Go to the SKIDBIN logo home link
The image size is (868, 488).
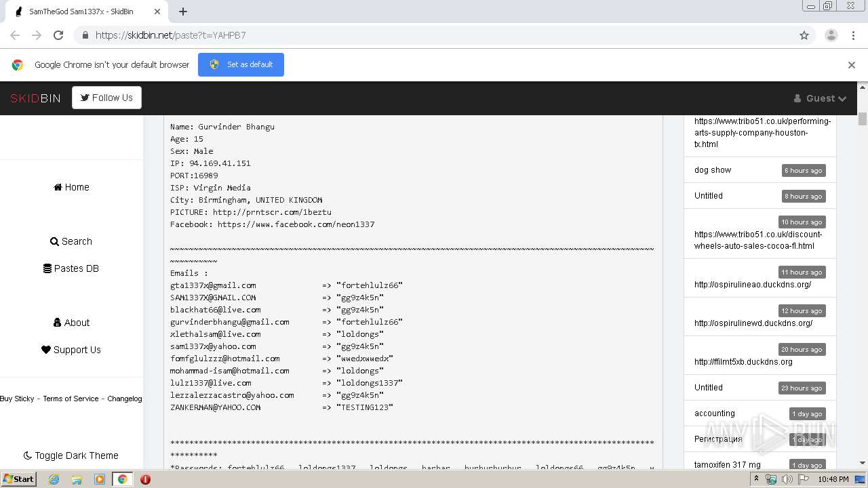pos(35,98)
